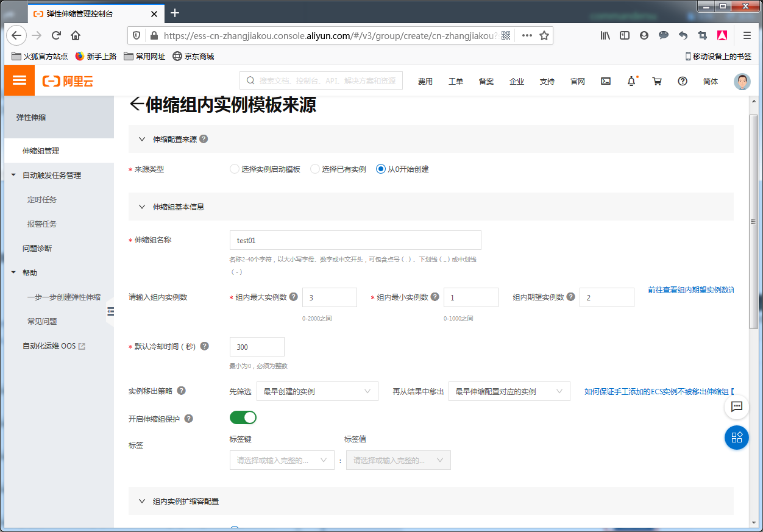Collapse the 伸缩组基本信息 section

click(143, 207)
